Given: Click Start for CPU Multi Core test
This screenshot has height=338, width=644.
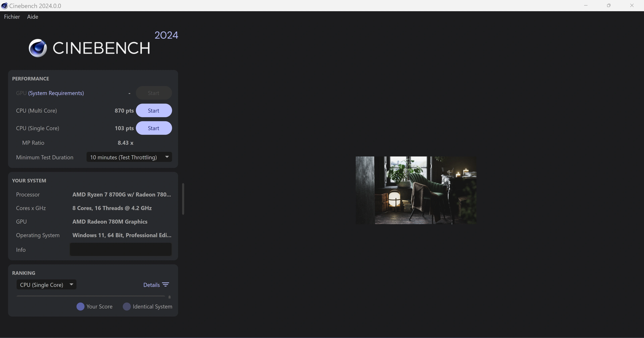Looking at the screenshot, I should [x=153, y=110].
